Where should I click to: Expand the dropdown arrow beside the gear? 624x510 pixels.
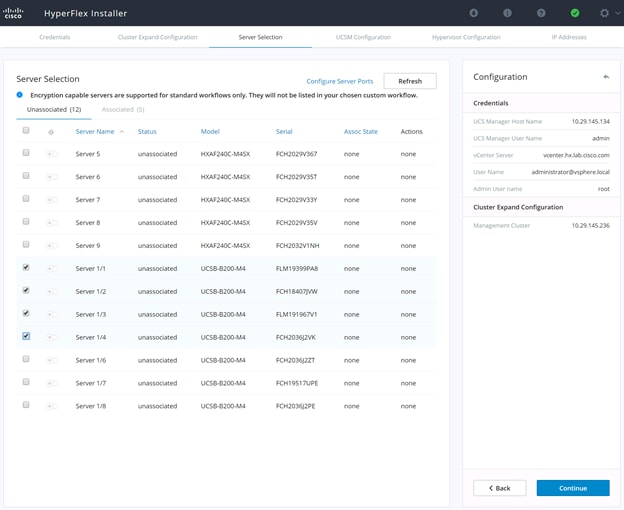618,13
